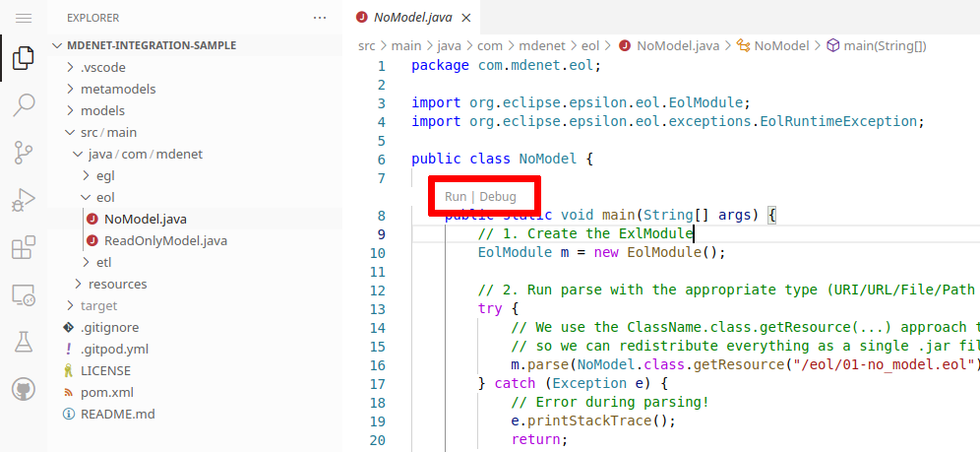Open the Explorer view icon

[x=24, y=60]
